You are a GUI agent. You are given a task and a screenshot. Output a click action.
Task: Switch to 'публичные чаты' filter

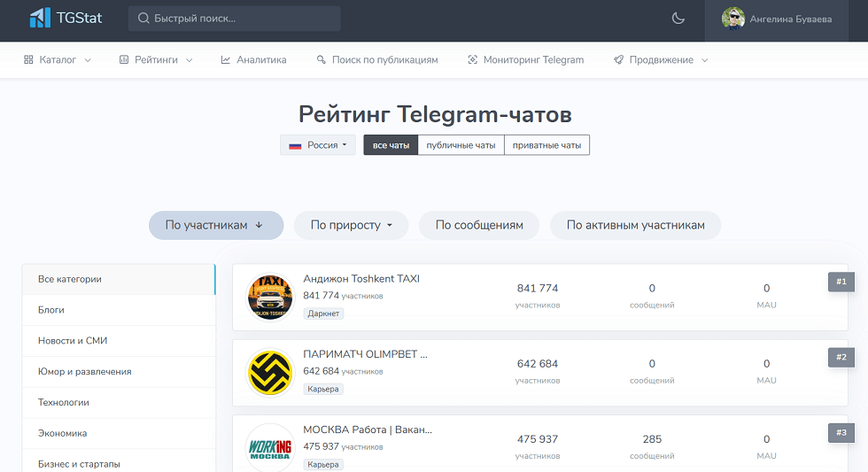click(461, 145)
